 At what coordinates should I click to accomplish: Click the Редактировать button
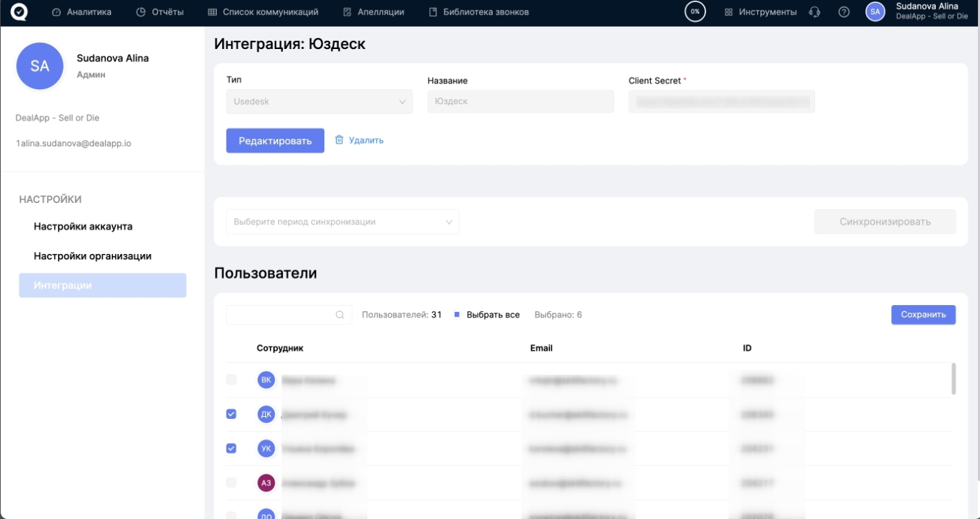(275, 141)
